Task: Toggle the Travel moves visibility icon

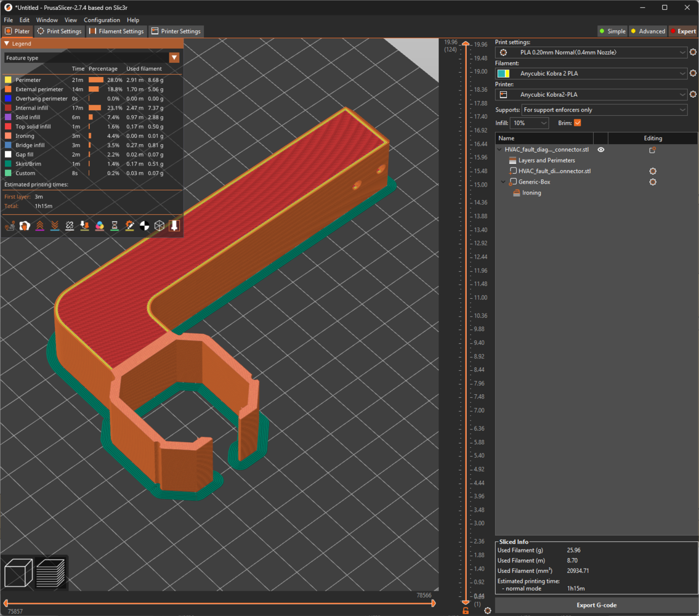Action: point(10,226)
